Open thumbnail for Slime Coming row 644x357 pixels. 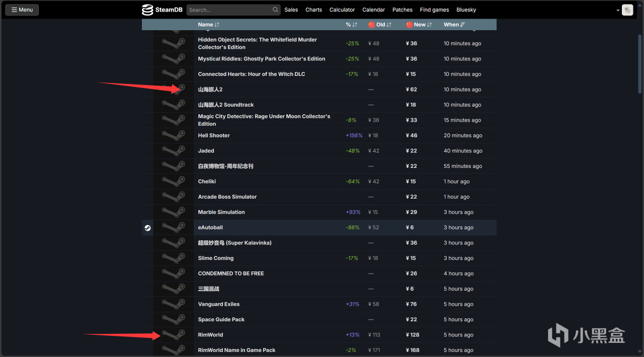click(174, 258)
